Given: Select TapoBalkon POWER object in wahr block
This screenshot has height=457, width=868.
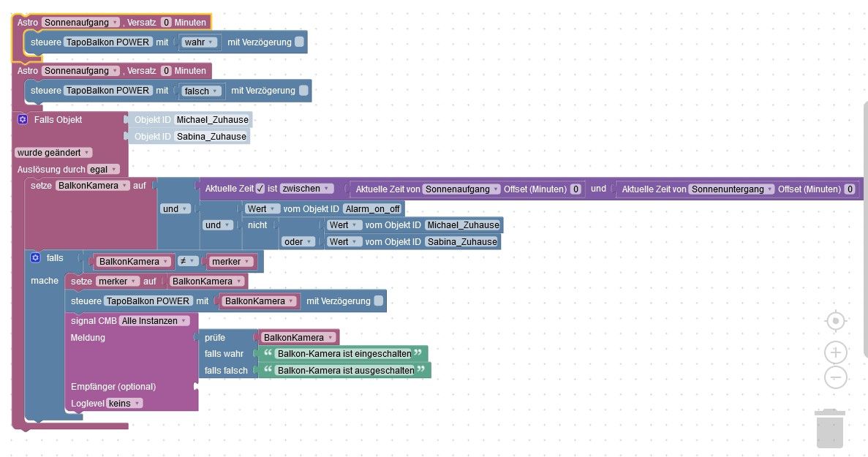Looking at the screenshot, I should coord(108,42).
